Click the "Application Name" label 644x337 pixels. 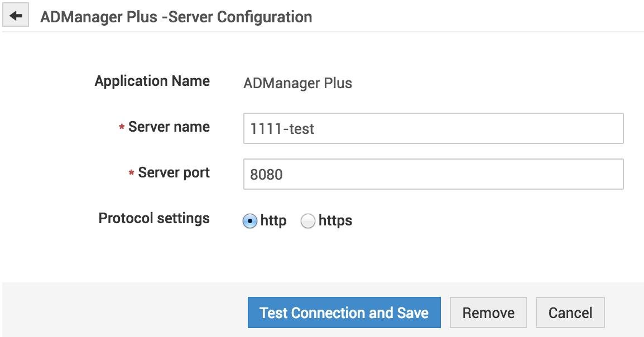[x=152, y=81]
